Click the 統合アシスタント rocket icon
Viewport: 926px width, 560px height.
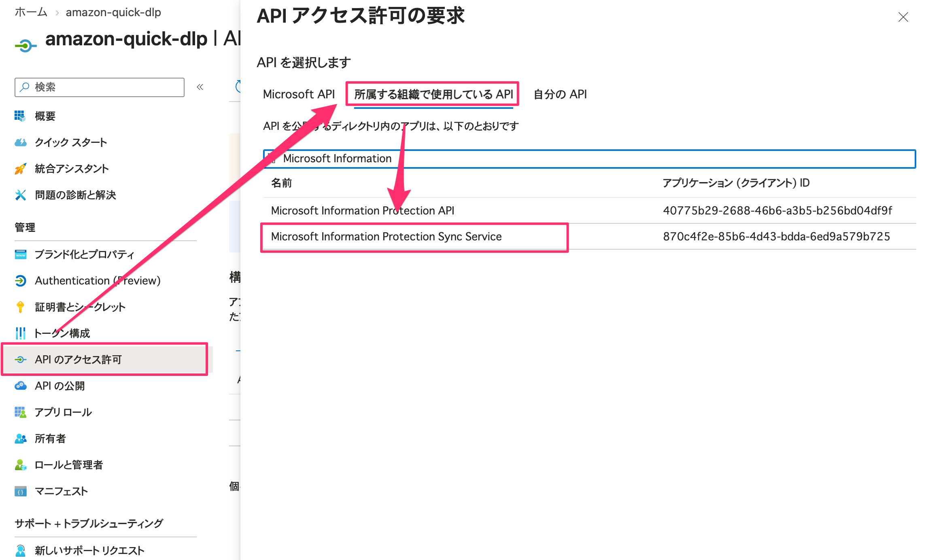20,169
